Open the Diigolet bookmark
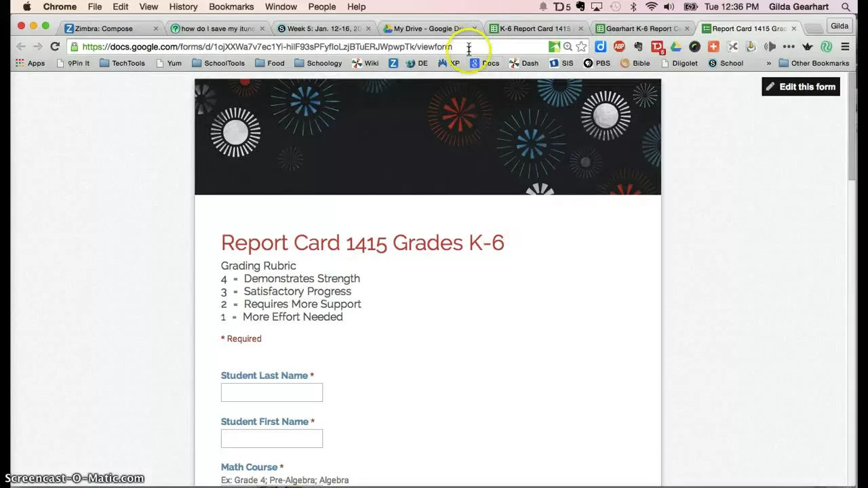This screenshot has width=868, height=488. 679,63
